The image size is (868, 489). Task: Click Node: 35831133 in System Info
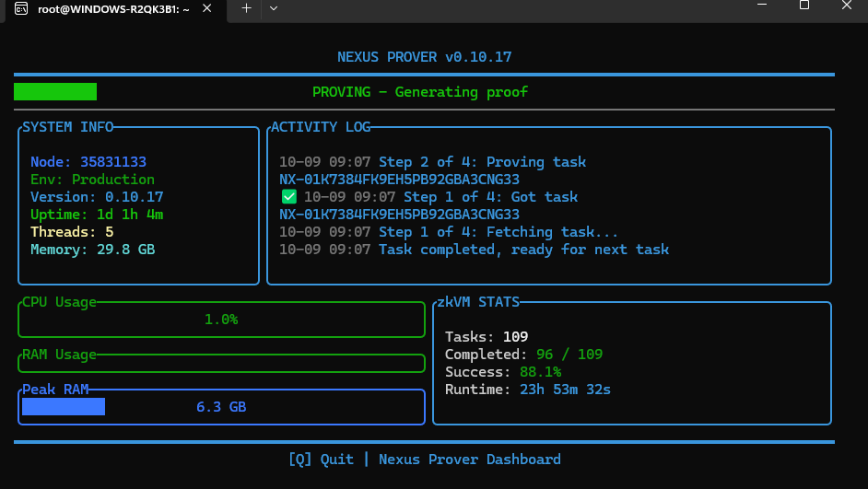[x=88, y=162]
